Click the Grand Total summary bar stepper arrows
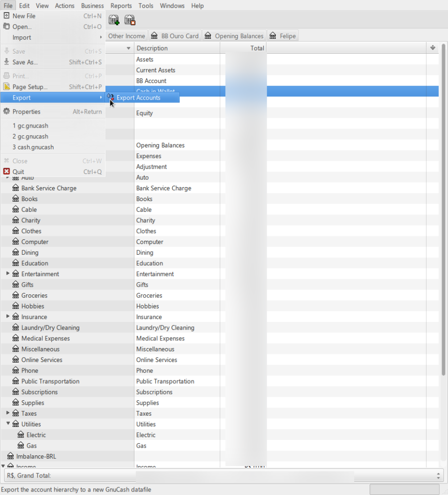Viewport: 448px width, 495px height. [x=438, y=476]
